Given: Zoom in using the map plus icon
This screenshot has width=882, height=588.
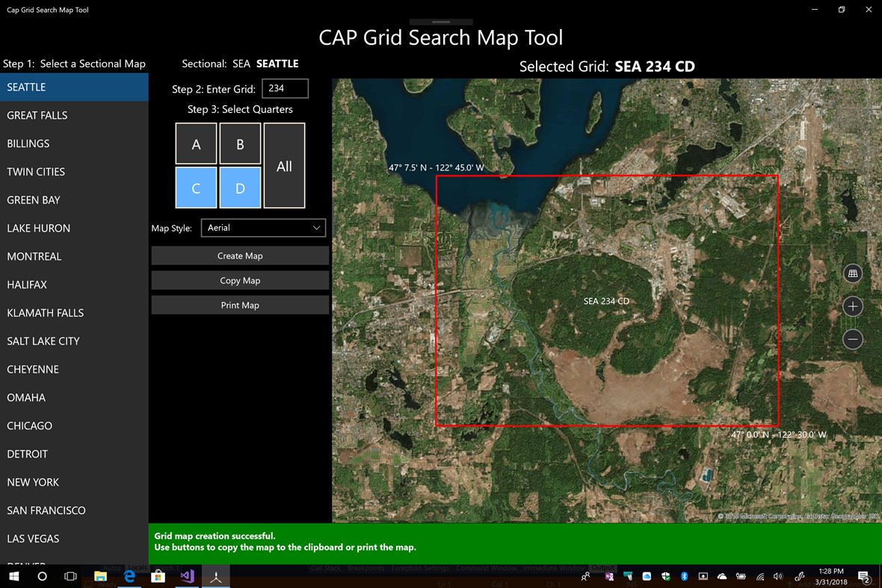Looking at the screenshot, I should [x=853, y=306].
